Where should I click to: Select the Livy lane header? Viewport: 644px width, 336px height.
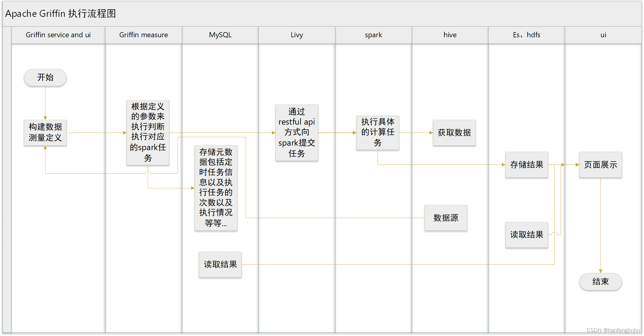click(x=297, y=35)
